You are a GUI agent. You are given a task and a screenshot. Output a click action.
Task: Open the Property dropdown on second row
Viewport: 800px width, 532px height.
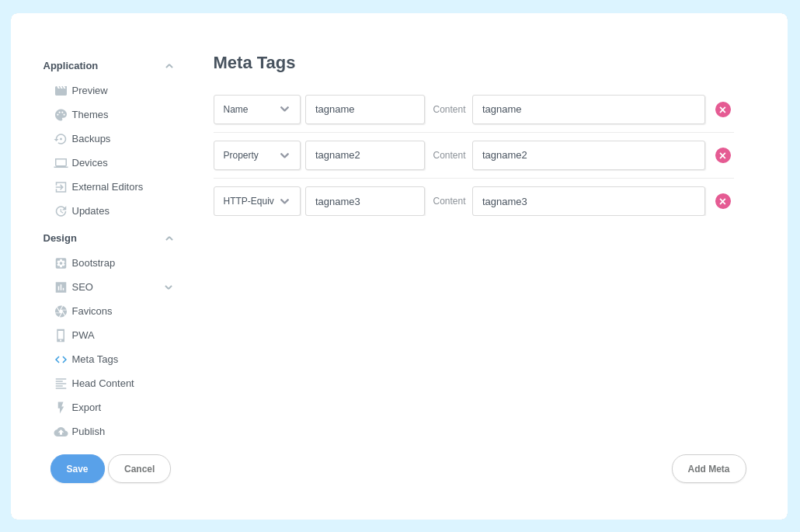[256, 155]
